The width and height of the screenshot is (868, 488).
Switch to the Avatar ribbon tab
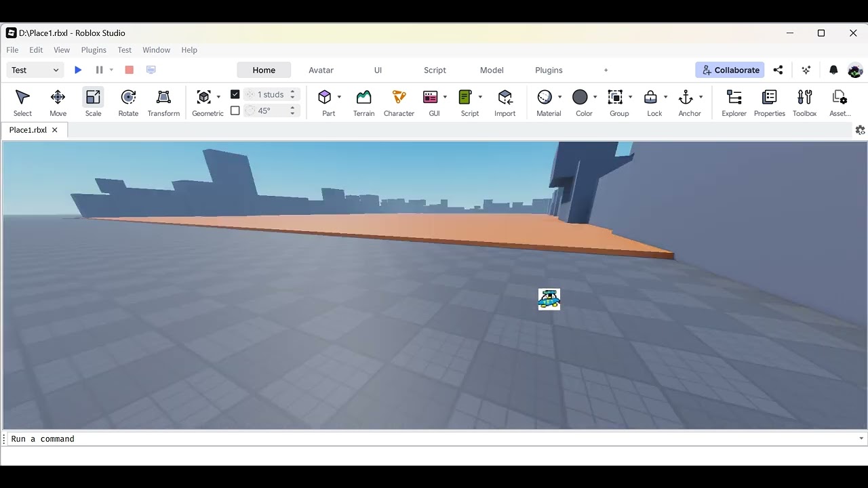pyautogui.click(x=321, y=70)
